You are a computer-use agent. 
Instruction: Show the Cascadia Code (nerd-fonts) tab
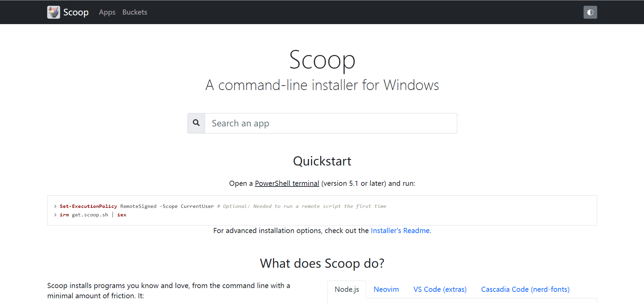coord(525,289)
